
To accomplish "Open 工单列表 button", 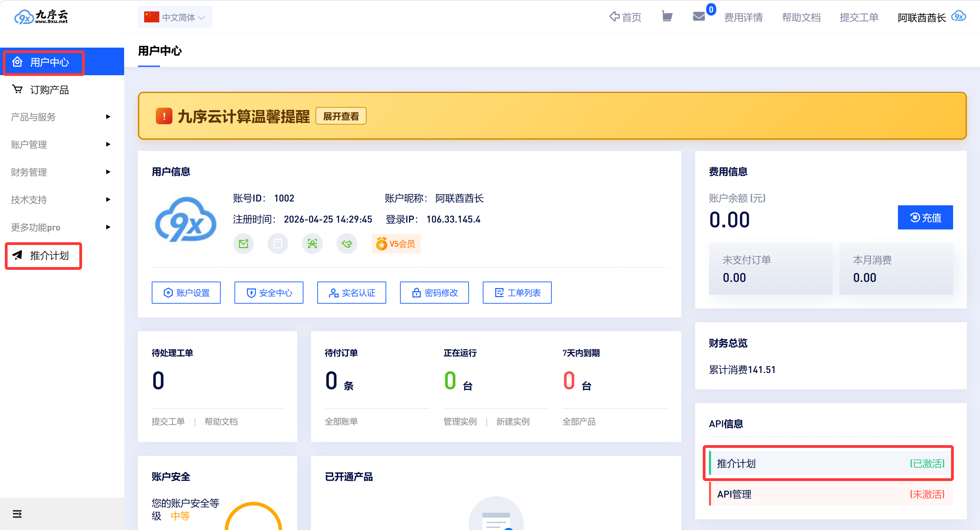I will click(517, 293).
